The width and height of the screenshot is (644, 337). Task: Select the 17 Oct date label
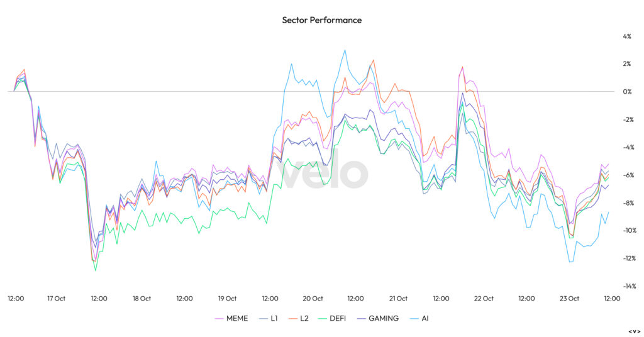(x=56, y=299)
